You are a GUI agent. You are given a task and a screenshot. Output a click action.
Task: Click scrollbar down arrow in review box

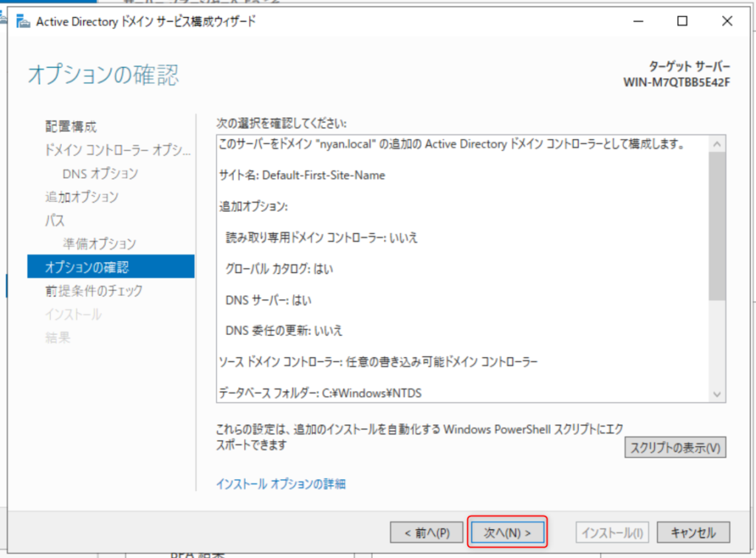tap(718, 395)
